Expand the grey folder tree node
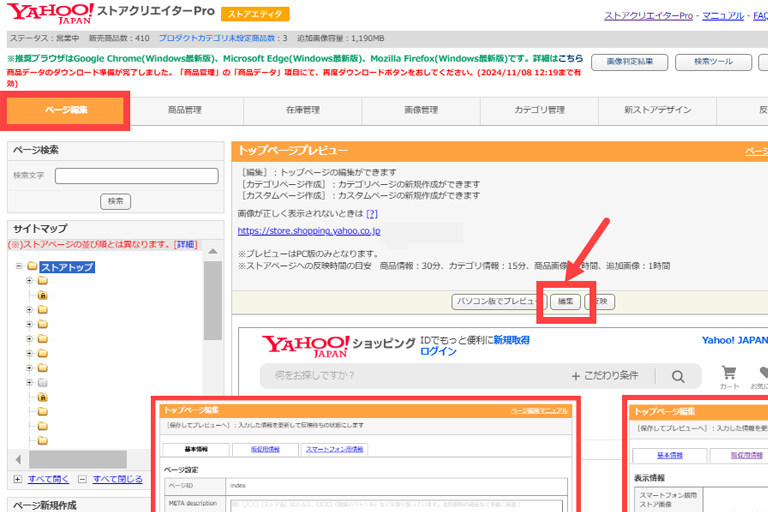This screenshot has height=512, width=768. (x=29, y=382)
